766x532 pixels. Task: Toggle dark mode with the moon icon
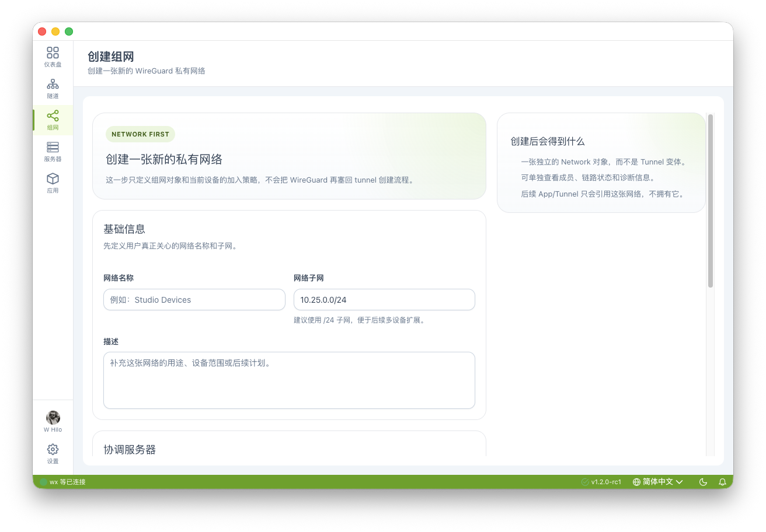[x=703, y=482]
